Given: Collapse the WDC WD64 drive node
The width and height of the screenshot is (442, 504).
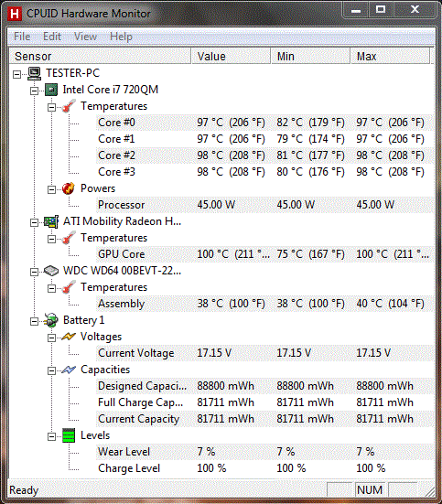Looking at the screenshot, I should click(x=34, y=272).
